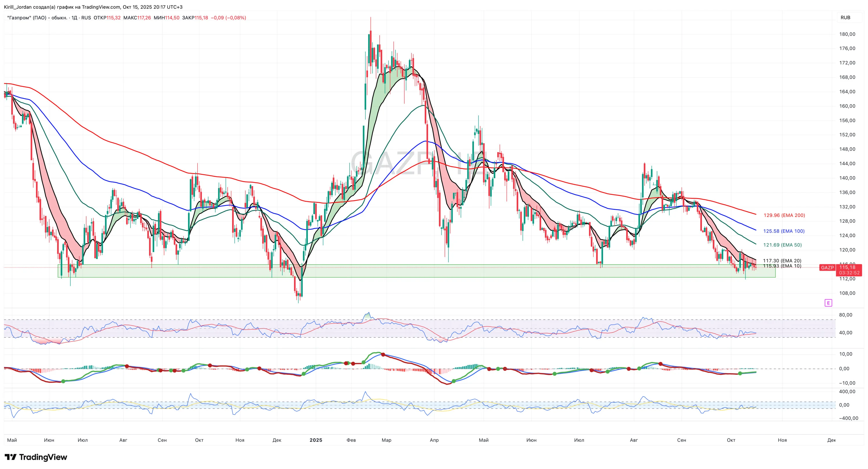Click the МИН 114,50 low value

[166, 18]
